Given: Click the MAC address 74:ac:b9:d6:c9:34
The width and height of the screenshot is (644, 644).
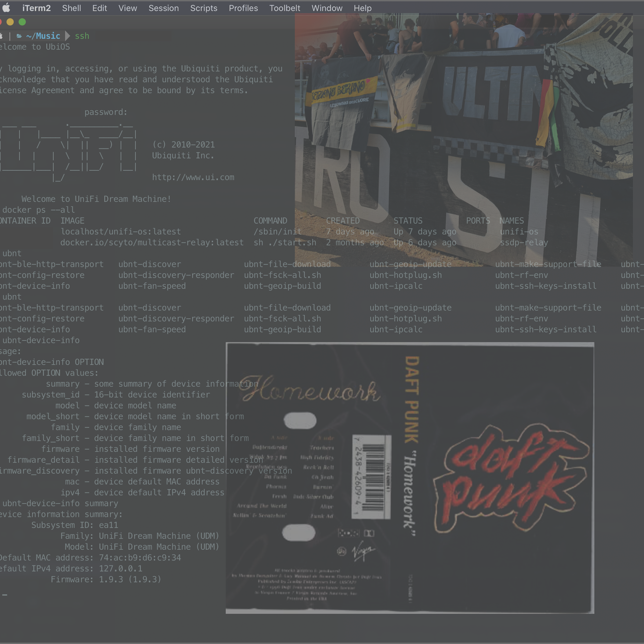Looking at the screenshot, I should [x=140, y=558].
